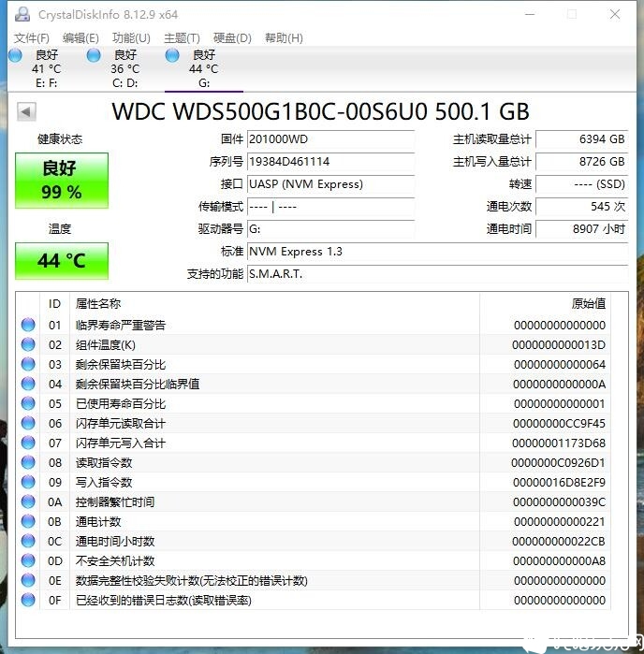Click status icon for attribute 04
Image resolution: width=644 pixels, height=654 pixels.
click(28, 384)
